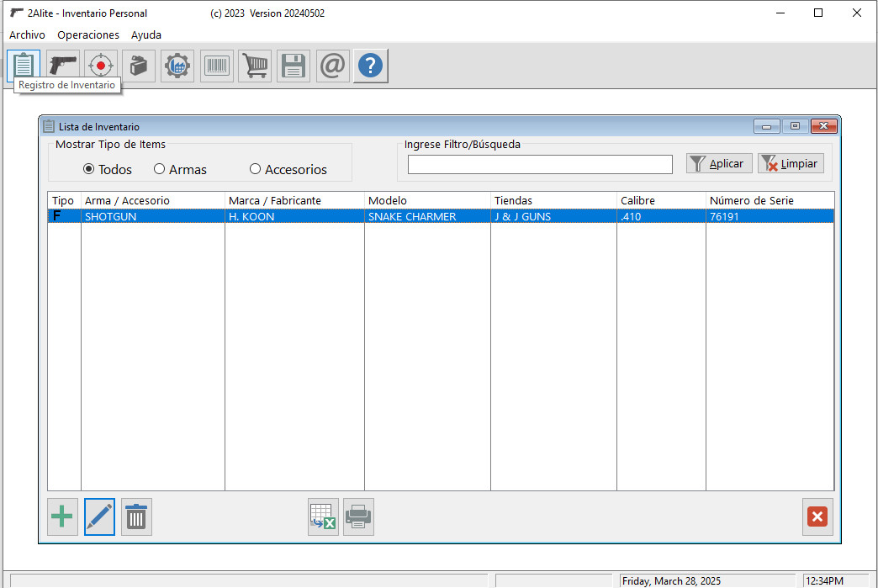Edit selected item with pencil icon
The height and width of the screenshot is (588, 878).
click(100, 516)
